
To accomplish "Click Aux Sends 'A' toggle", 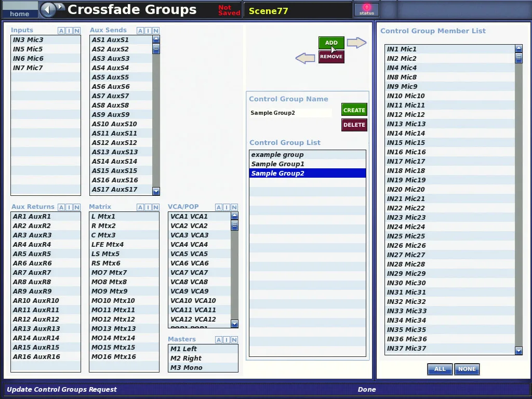I will (140, 31).
